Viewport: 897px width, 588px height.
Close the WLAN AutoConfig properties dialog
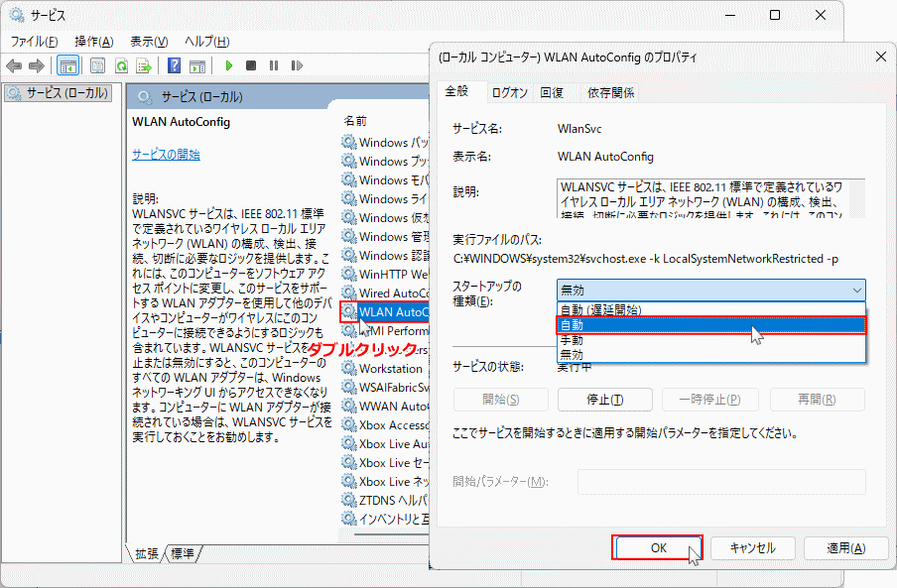(x=881, y=57)
